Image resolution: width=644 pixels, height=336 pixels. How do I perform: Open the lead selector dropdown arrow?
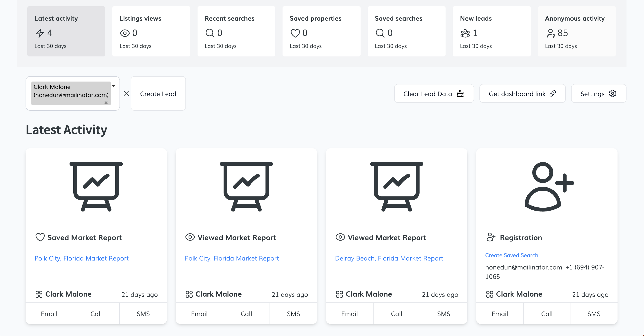tap(114, 86)
